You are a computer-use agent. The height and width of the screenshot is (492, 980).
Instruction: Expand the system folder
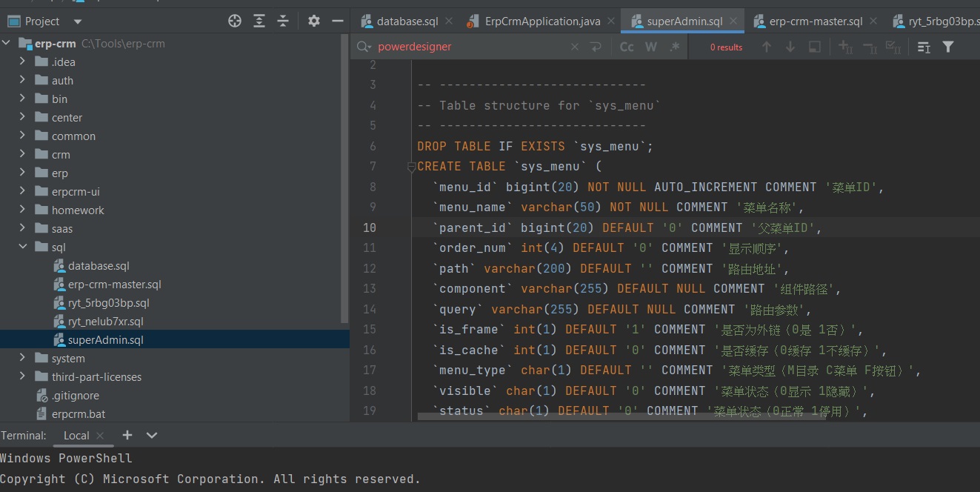[x=23, y=359]
